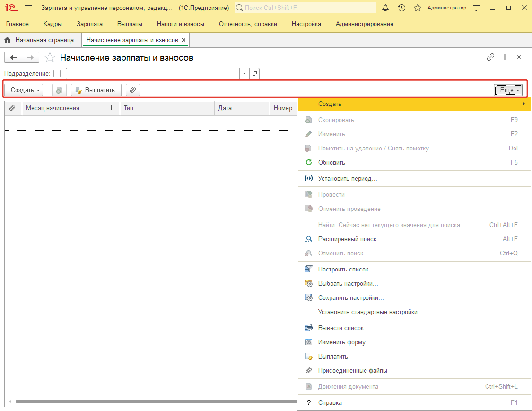Screen dimensions: 532x411
Task: Add current page to favorites star
Action: (50, 58)
